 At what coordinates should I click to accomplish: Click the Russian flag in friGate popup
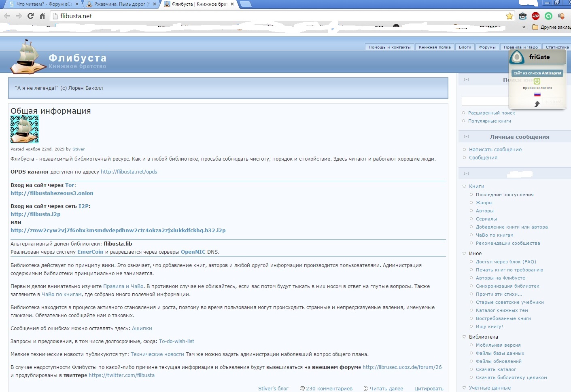coord(537,95)
